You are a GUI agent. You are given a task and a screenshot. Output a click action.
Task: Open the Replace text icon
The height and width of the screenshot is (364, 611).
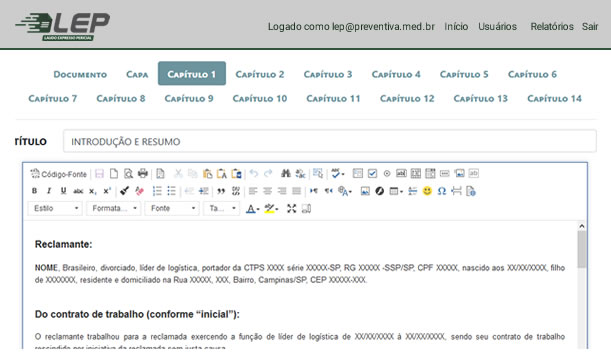pyautogui.click(x=300, y=173)
